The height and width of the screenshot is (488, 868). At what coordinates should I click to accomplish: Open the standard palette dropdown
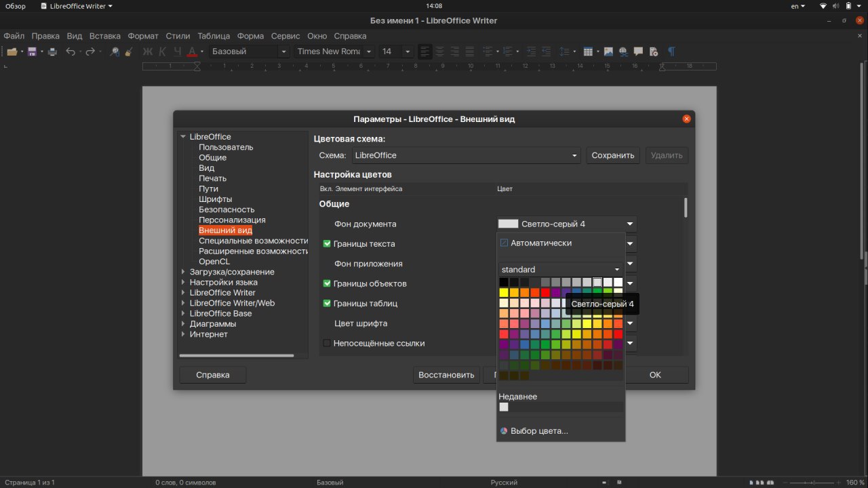click(560, 270)
